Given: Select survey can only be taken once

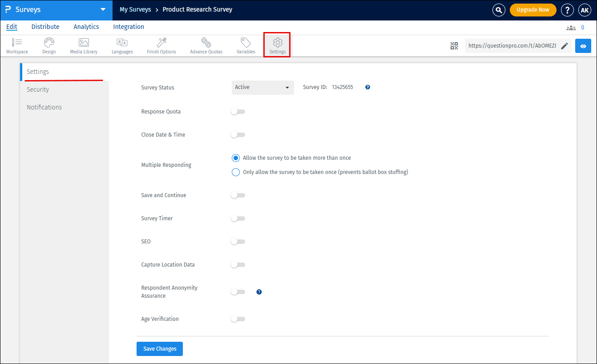Looking at the screenshot, I should [x=235, y=172].
